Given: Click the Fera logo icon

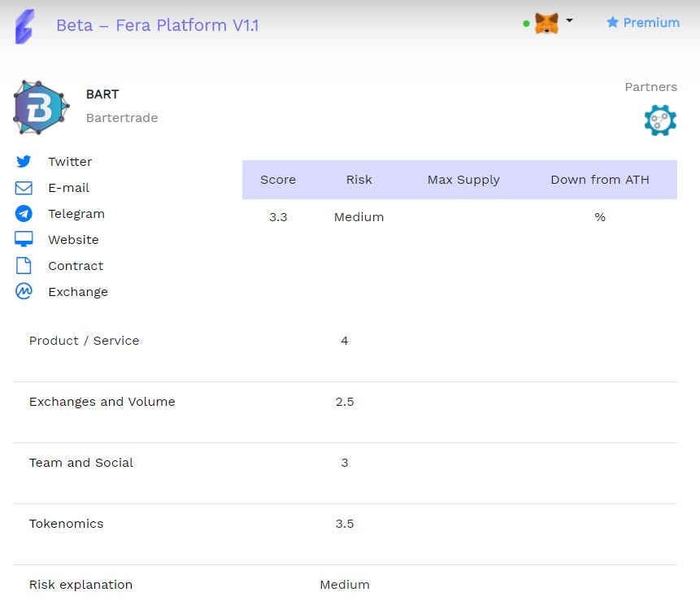Looking at the screenshot, I should pyautogui.click(x=25, y=26).
